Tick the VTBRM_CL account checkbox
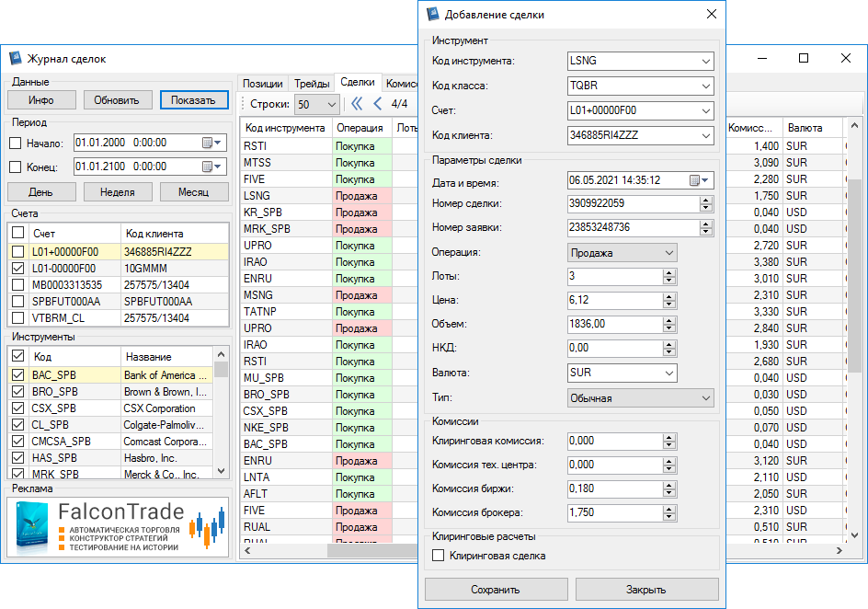This screenshot has height=609, width=868. [17, 318]
